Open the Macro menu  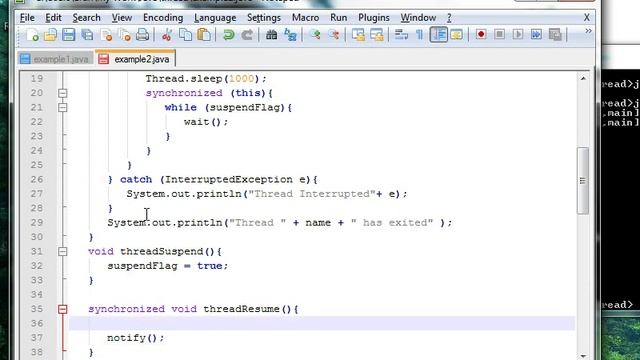coord(305,18)
